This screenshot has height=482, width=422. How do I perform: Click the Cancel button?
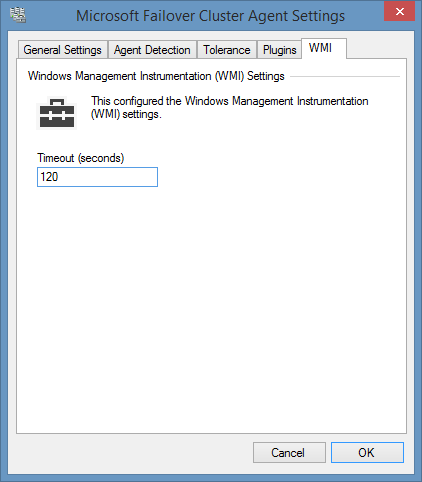[289, 452]
